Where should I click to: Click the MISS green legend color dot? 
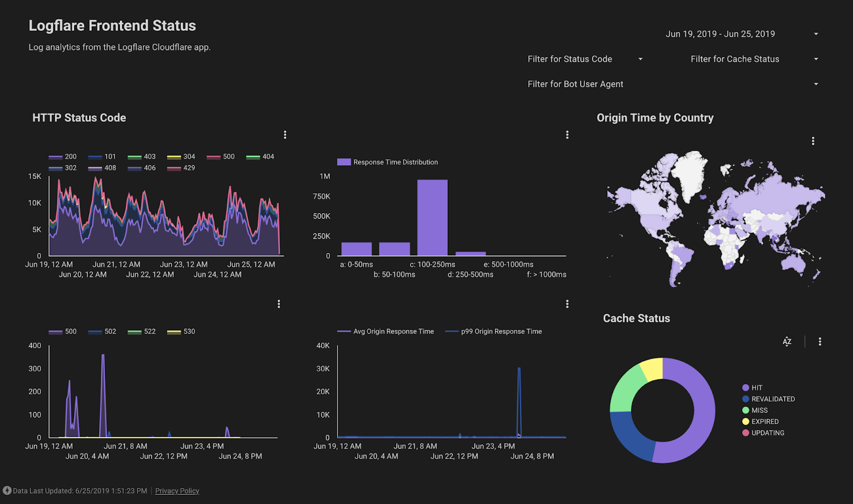coord(746,410)
